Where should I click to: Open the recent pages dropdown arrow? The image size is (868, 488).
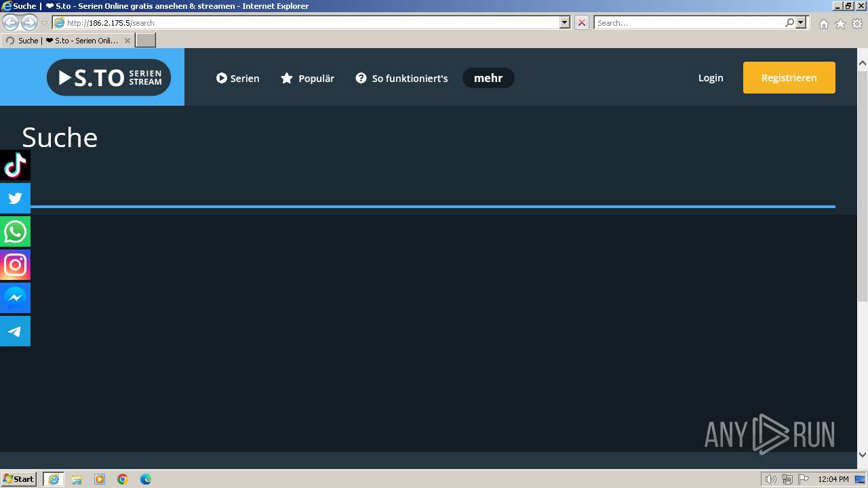[x=44, y=22]
